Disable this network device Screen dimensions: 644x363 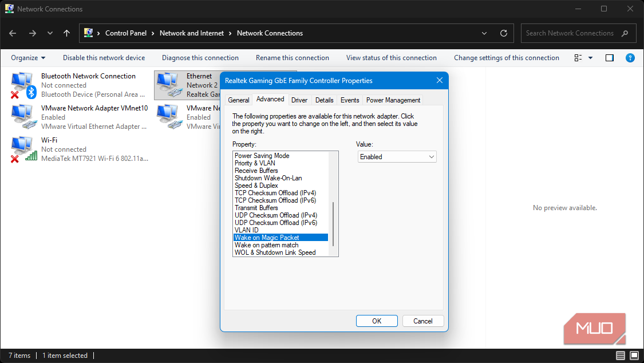pos(104,58)
